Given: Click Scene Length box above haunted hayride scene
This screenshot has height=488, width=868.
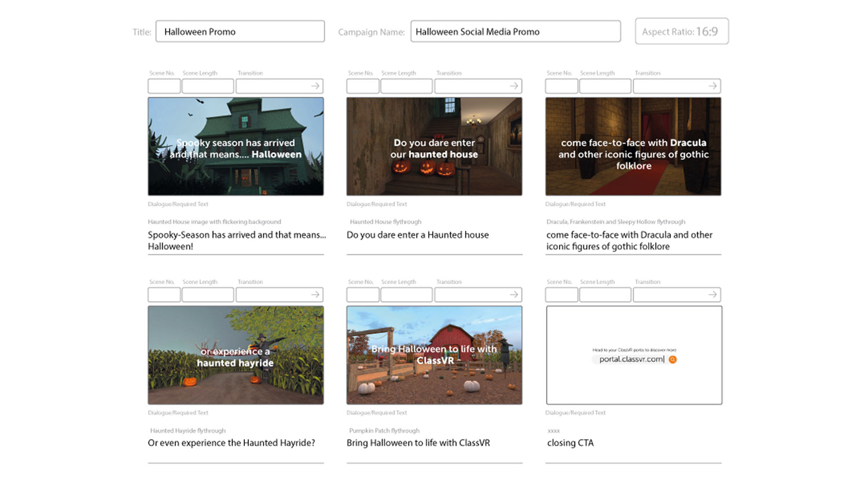Looking at the screenshot, I should (x=208, y=295).
